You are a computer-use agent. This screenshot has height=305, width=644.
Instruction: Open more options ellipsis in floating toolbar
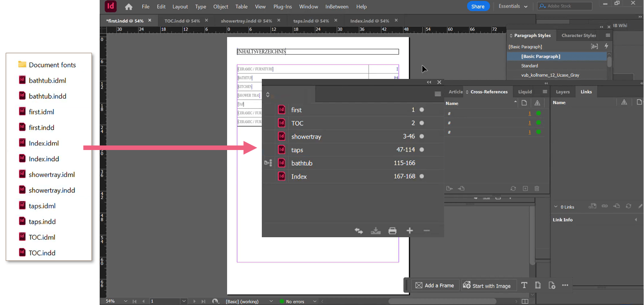(565, 285)
